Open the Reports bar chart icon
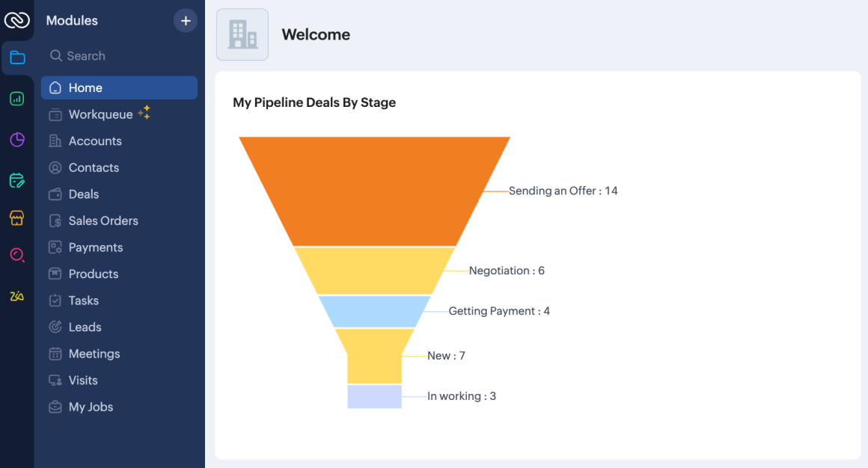Viewport: 868px width, 468px height. (16, 98)
